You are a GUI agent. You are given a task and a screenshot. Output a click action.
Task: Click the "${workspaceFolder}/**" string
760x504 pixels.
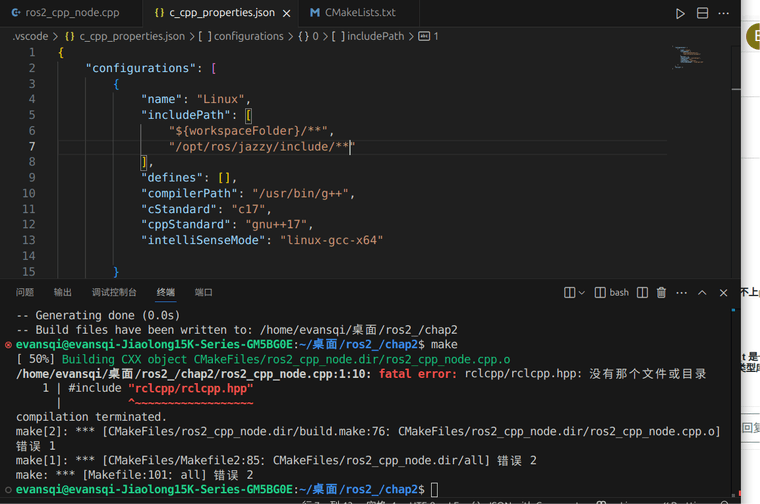coord(248,131)
